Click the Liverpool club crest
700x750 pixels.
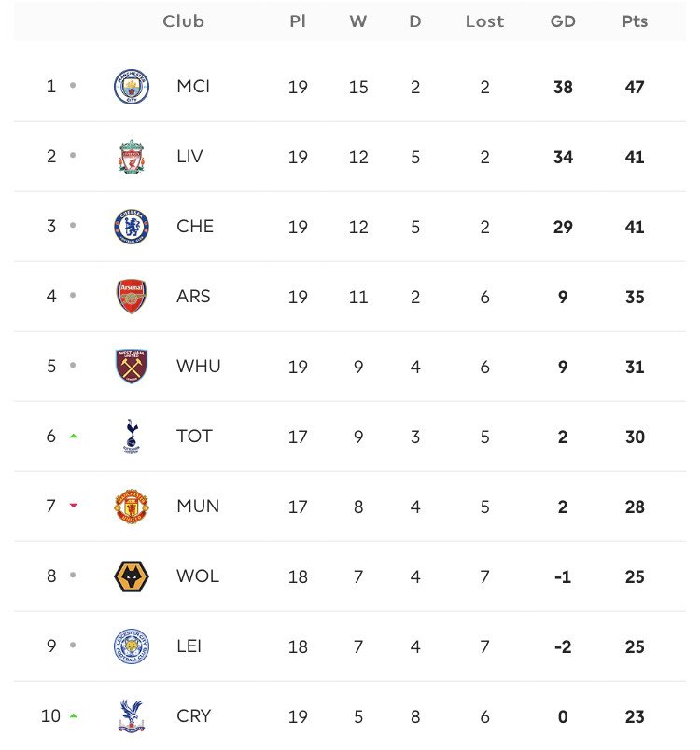[132, 157]
